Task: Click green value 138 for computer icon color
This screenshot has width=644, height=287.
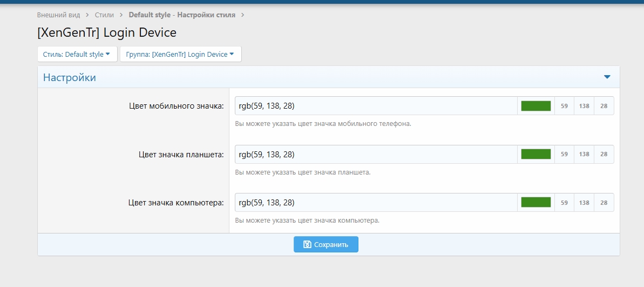Action: click(584, 202)
